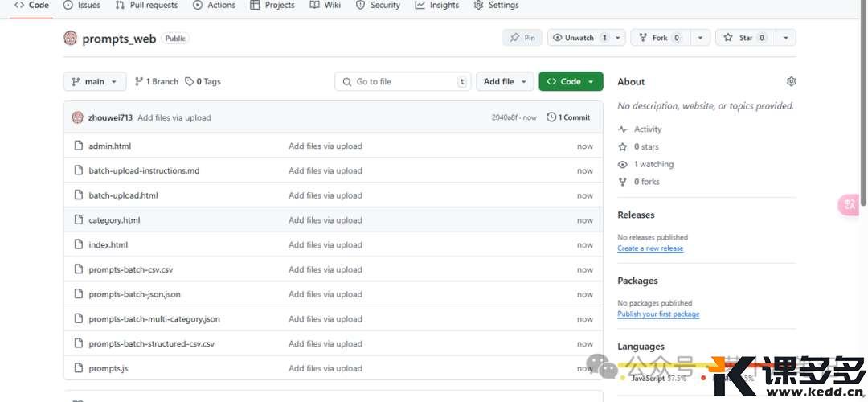The width and height of the screenshot is (868, 402).
Task: Click Publish your first package
Action: pyautogui.click(x=659, y=314)
